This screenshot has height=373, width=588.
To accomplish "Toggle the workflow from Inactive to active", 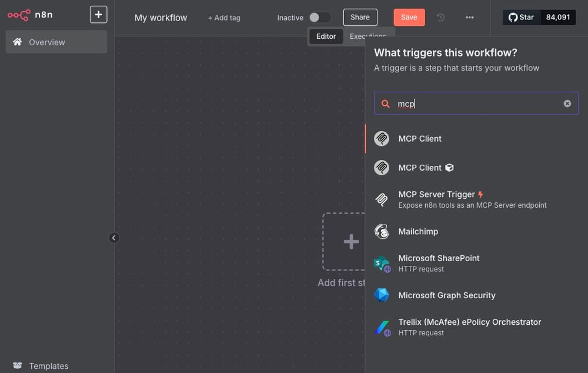I will pyautogui.click(x=319, y=18).
